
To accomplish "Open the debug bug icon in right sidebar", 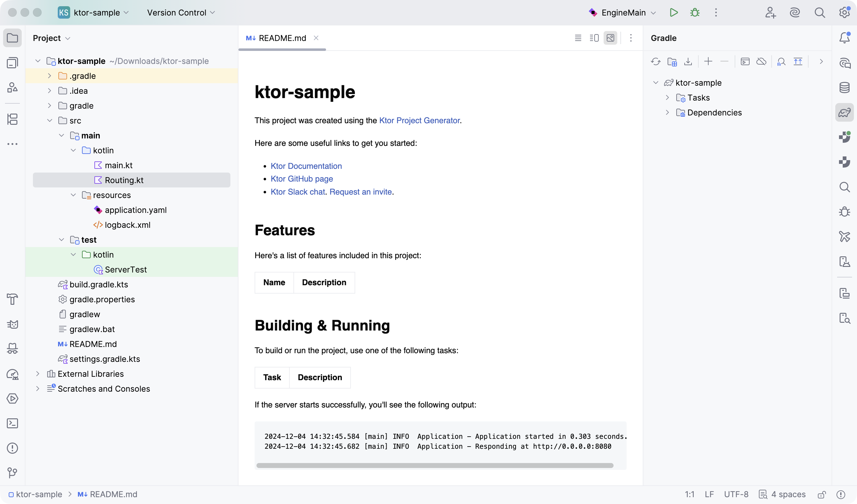I will tap(844, 211).
